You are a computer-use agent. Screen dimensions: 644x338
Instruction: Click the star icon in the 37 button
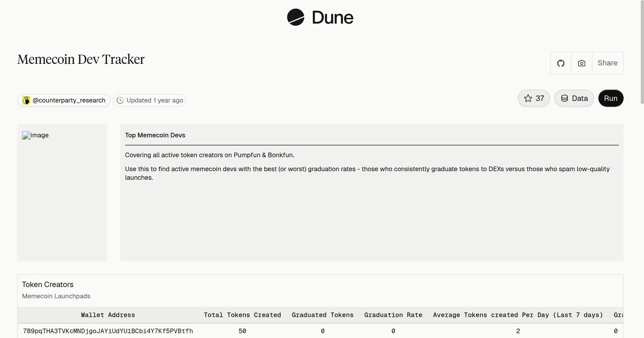click(x=528, y=98)
